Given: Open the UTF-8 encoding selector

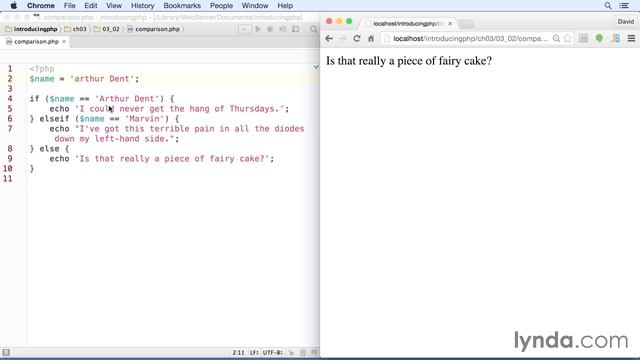Looking at the screenshot, I should click(x=273, y=352).
